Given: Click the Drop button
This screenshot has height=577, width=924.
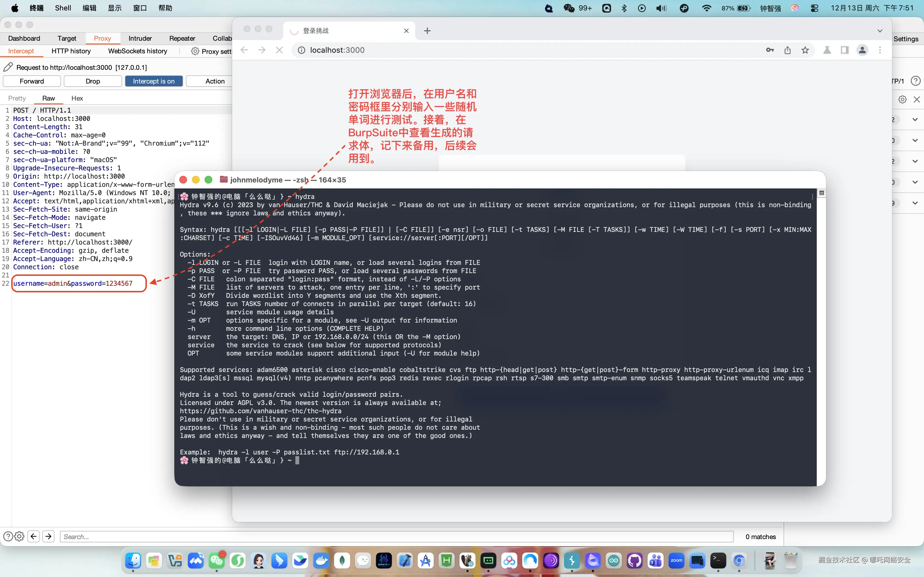Looking at the screenshot, I should [93, 81].
